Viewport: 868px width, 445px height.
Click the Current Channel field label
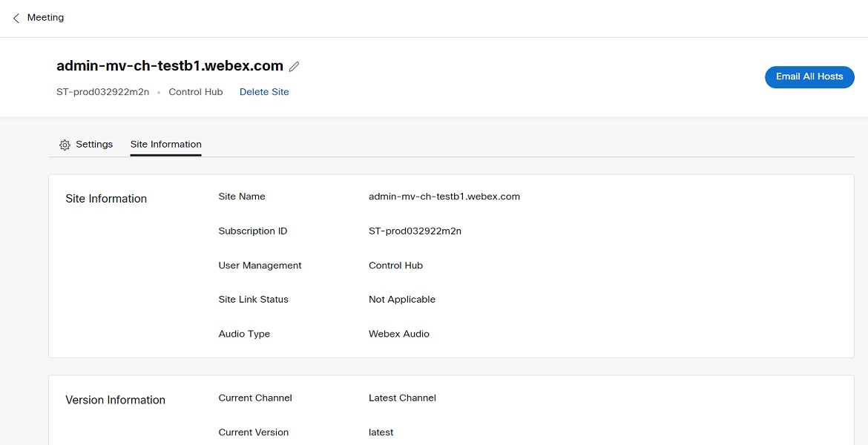(255, 398)
